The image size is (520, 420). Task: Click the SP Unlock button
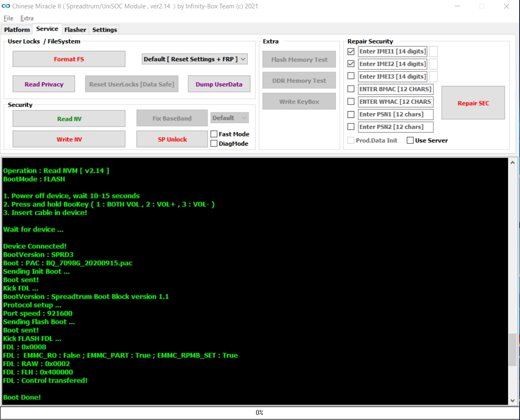(172, 139)
